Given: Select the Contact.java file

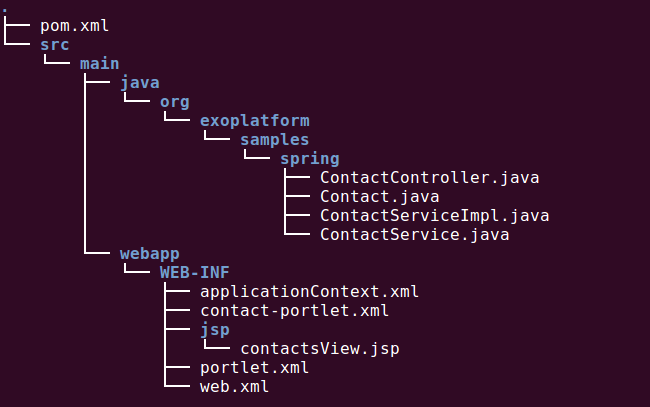Looking at the screenshot, I should (x=380, y=197).
